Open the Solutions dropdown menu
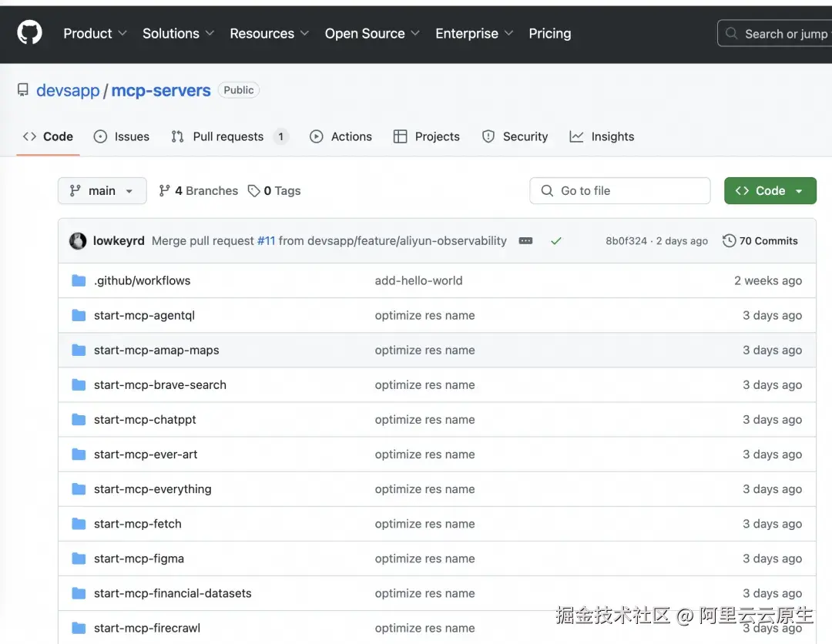Viewport: 832px width, 644px height. point(178,33)
